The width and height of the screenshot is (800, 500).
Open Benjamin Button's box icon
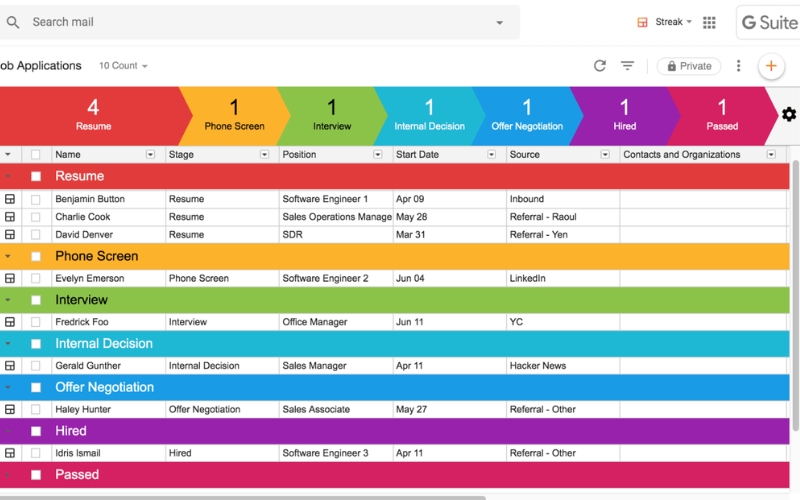(x=10, y=199)
